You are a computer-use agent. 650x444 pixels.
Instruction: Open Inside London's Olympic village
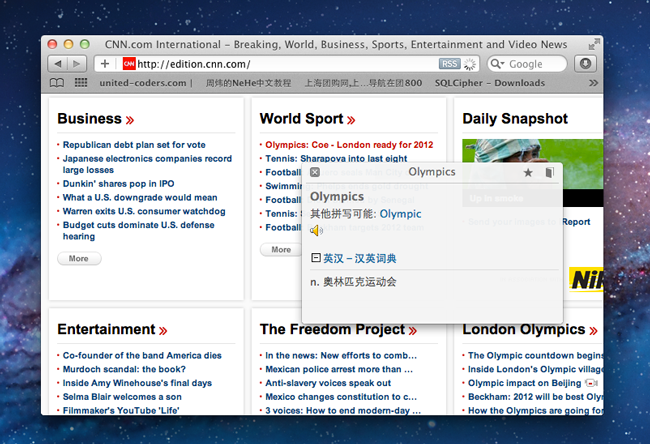pos(536,369)
